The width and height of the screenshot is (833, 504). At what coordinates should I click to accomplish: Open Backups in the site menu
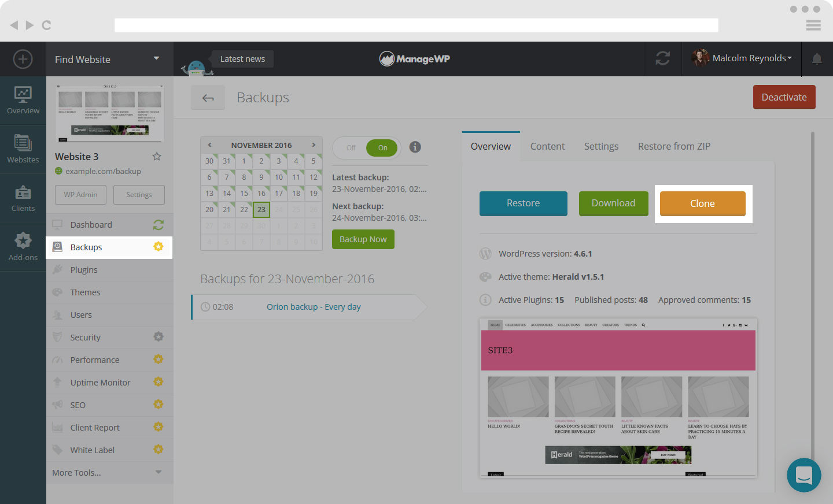pos(109,247)
